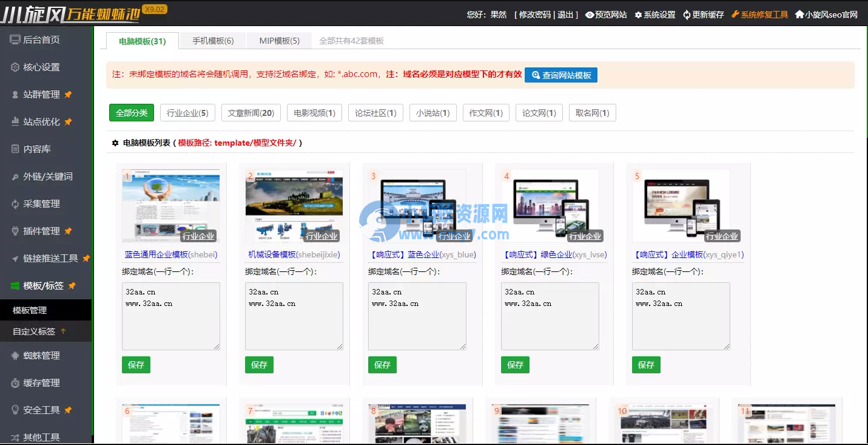Image resolution: width=868 pixels, height=445 pixels.
Task: Select the 蜘蛛管理 sidebar item
Action: [x=39, y=355]
